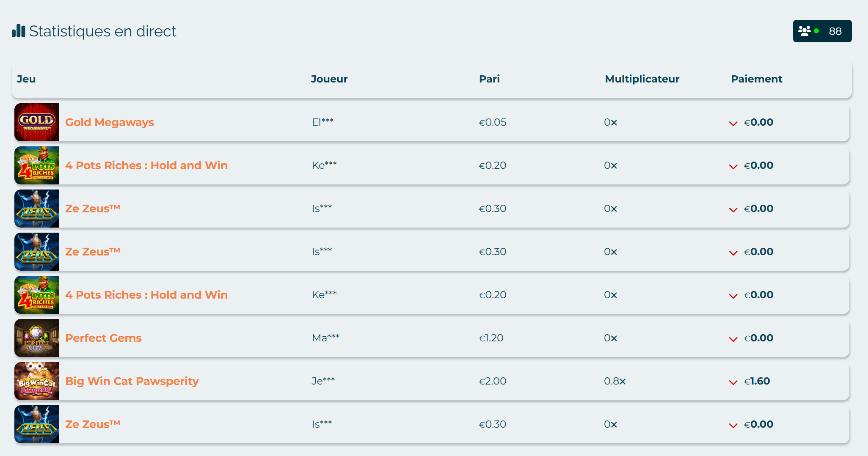The image size is (868, 456).
Task: Expand the €1.60 payout row chevron
Action: [733, 382]
